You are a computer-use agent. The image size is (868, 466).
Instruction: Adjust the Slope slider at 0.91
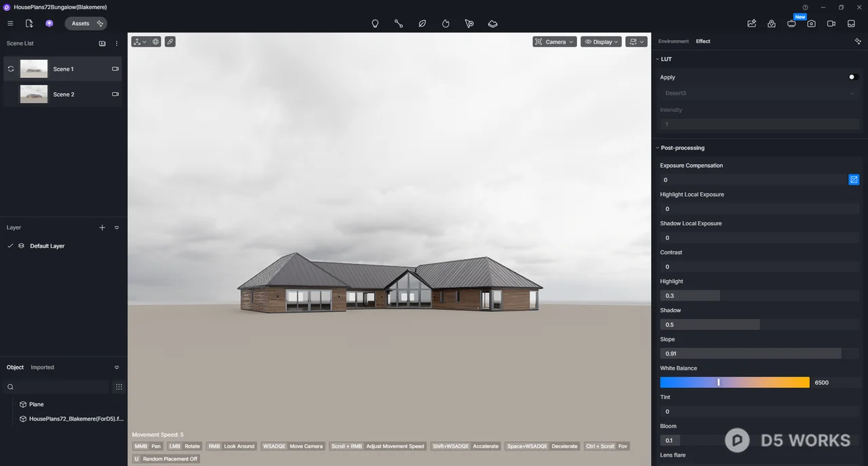[759, 353]
